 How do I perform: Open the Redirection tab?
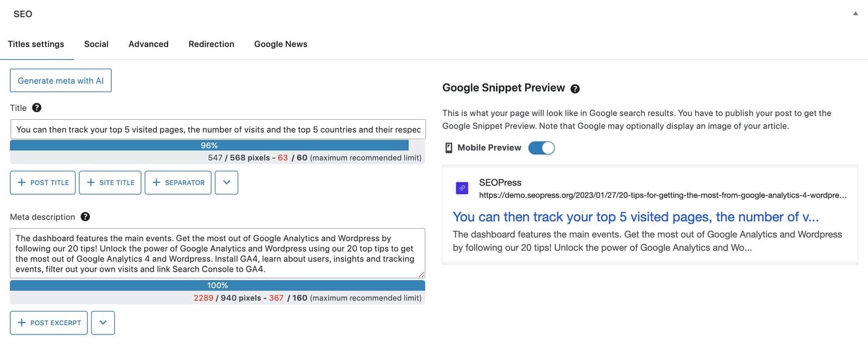pyautogui.click(x=211, y=44)
